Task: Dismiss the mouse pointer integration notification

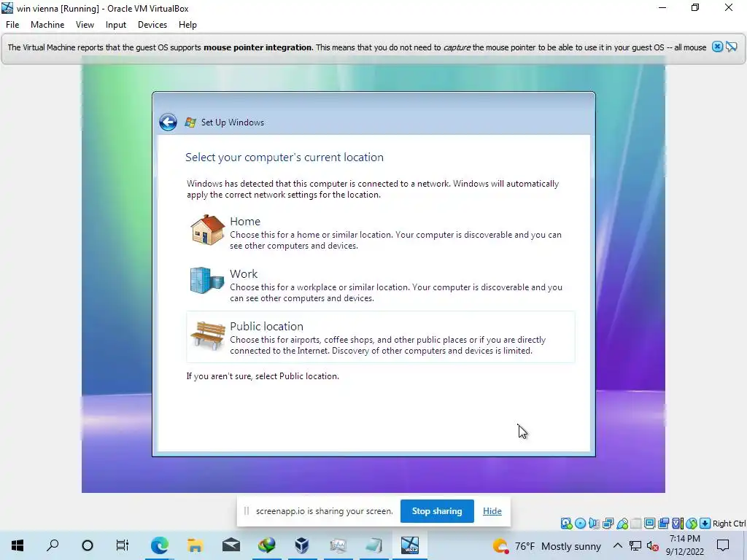Action: pos(718,47)
